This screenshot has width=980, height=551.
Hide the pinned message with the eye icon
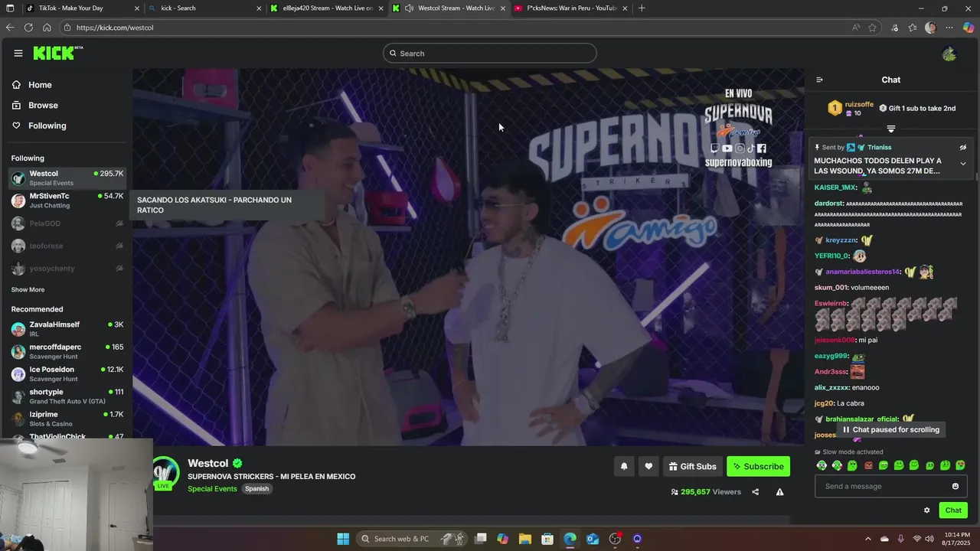963,148
